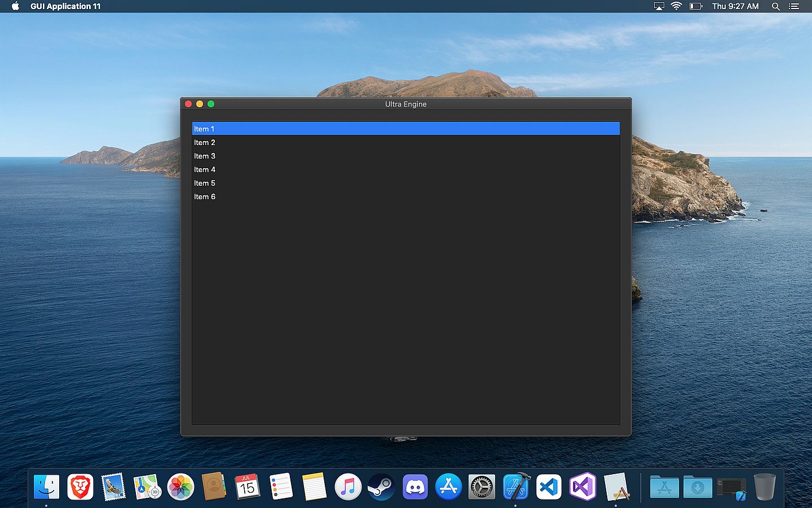Show the battery status menu

coord(696,6)
